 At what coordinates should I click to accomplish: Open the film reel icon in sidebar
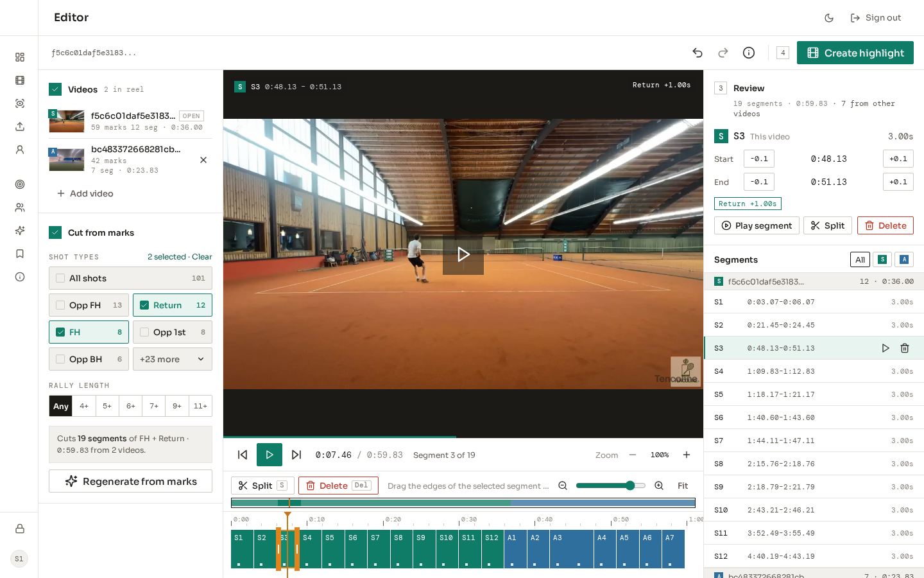pyautogui.click(x=20, y=80)
